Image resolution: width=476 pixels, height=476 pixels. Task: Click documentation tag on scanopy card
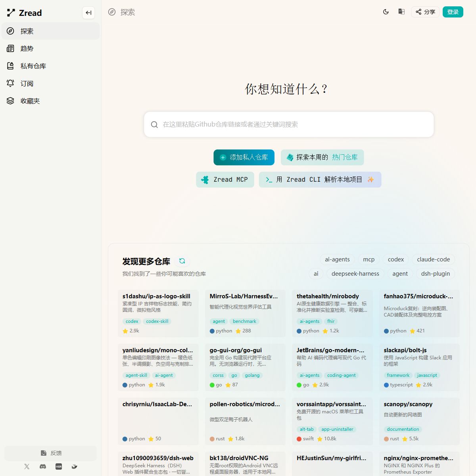(x=403, y=429)
